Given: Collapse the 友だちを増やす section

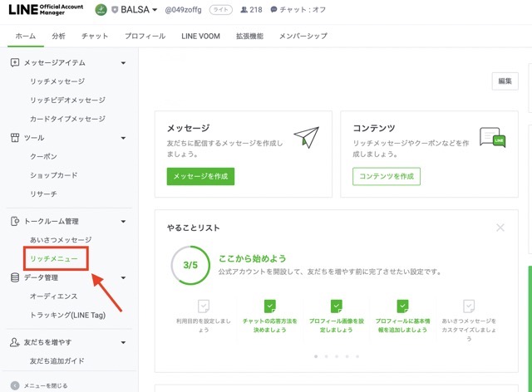Looking at the screenshot, I should pyautogui.click(x=123, y=342).
